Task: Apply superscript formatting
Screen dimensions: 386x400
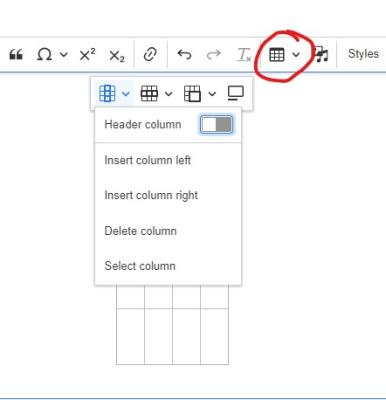Action: (87, 54)
